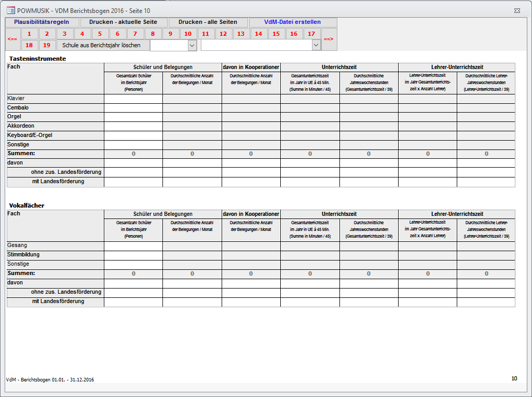
Task: Click Akkordeon Gesamtzahl Schüler cell
Action: [133, 127]
